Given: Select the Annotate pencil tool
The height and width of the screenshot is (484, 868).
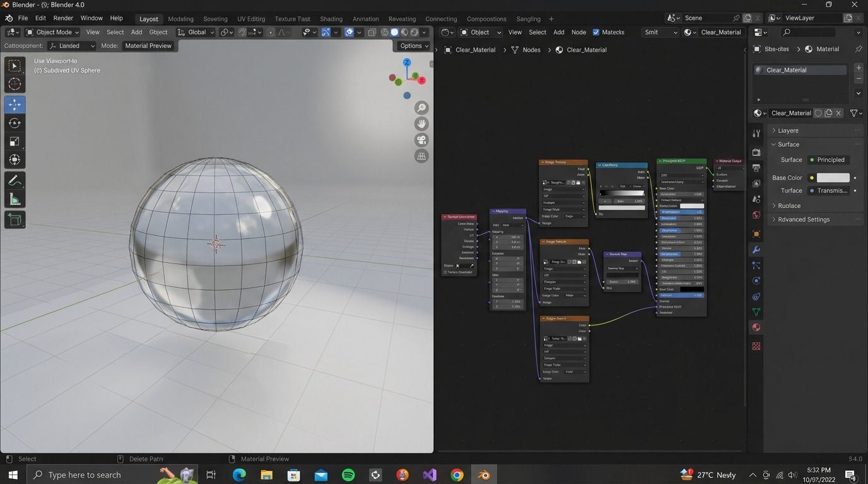Looking at the screenshot, I should [x=15, y=181].
